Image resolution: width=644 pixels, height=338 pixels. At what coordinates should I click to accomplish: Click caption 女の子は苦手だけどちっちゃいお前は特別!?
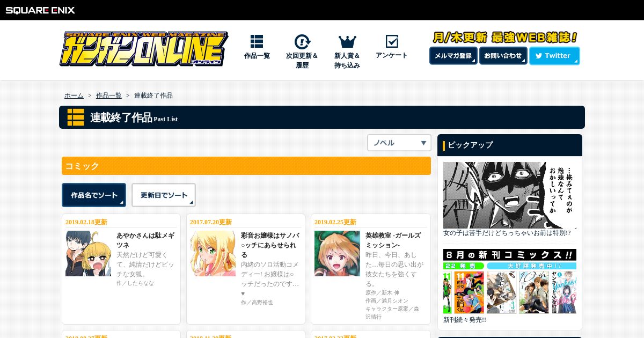coord(507,233)
